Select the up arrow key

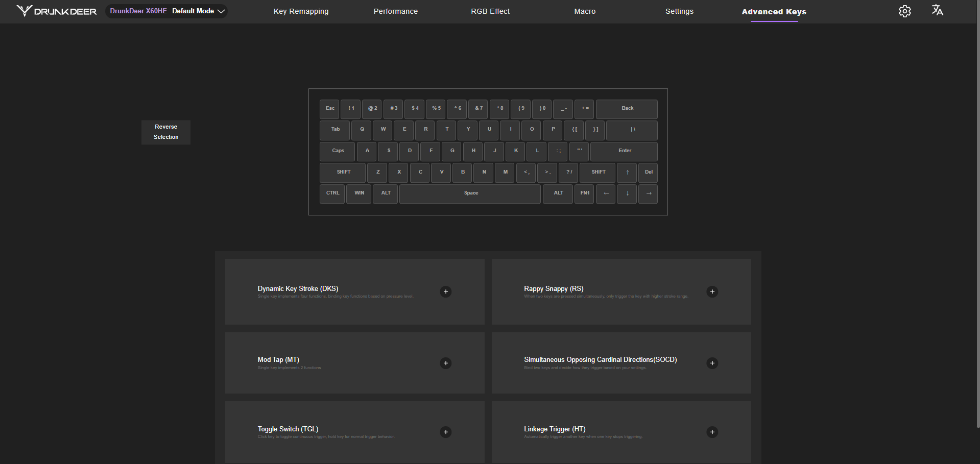(627, 173)
